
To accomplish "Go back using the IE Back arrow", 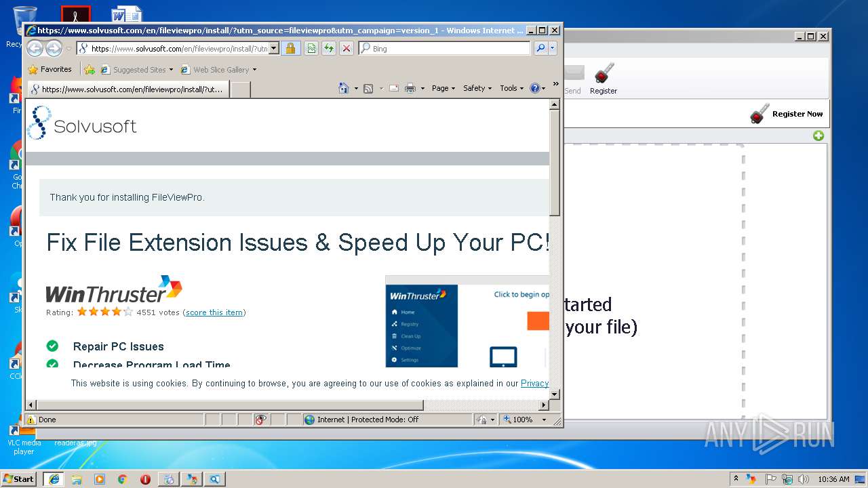I will pos(35,48).
